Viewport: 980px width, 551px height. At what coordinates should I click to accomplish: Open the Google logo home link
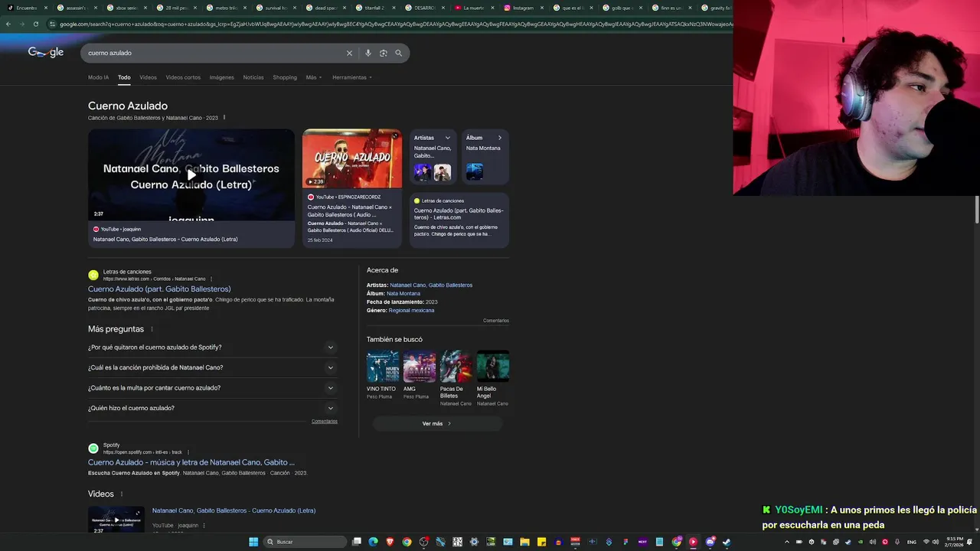pyautogui.click(x=46, y=52)
